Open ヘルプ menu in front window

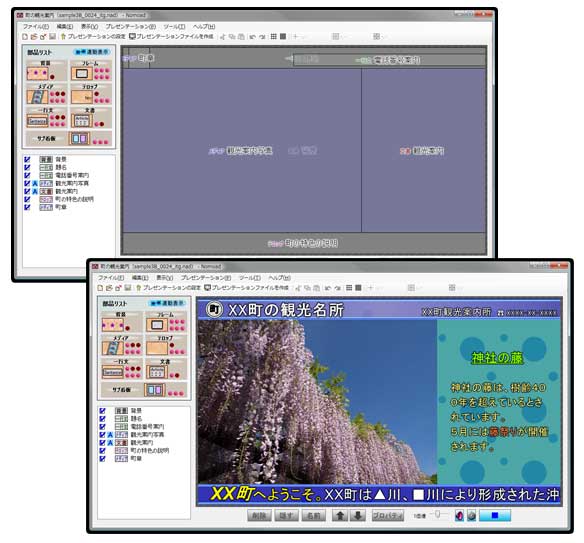(x=279, y=278)
